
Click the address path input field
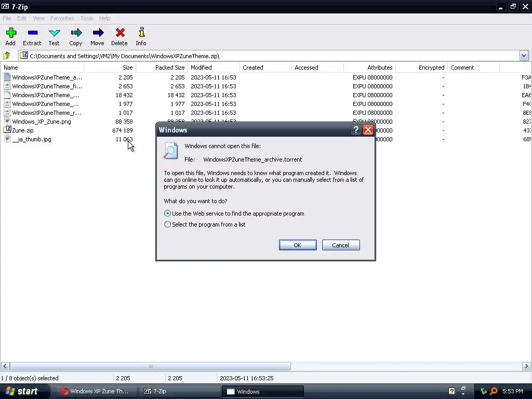point(269,56)
